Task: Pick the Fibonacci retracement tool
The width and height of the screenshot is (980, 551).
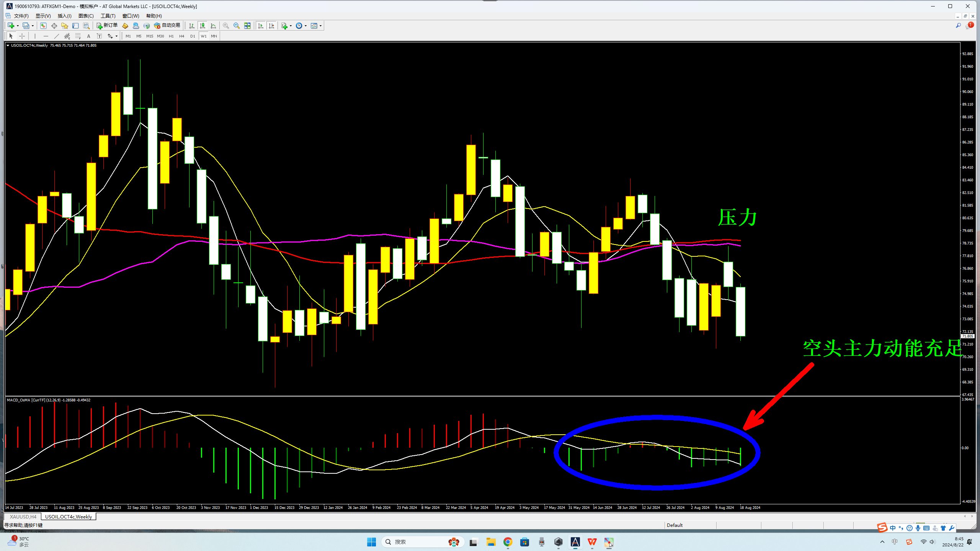Action: tap(78, 36)
